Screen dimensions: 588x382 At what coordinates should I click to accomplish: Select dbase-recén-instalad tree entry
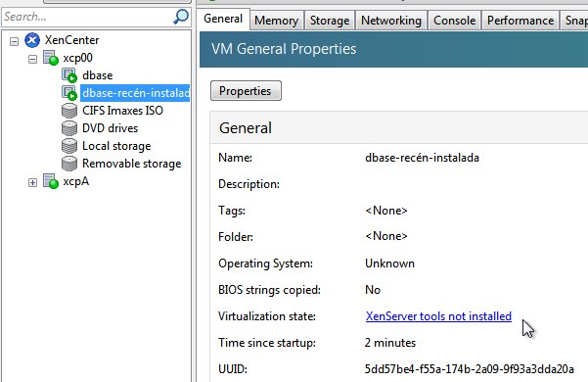[x=135, y=93]
